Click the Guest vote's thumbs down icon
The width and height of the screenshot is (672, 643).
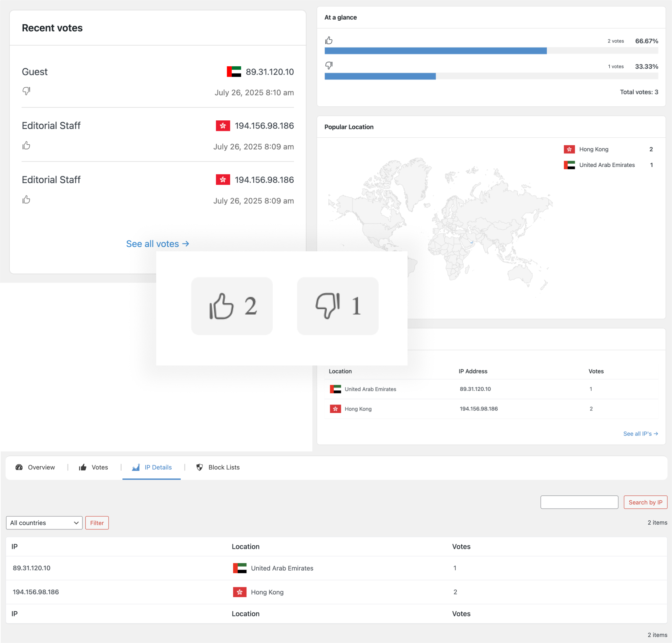26,91
